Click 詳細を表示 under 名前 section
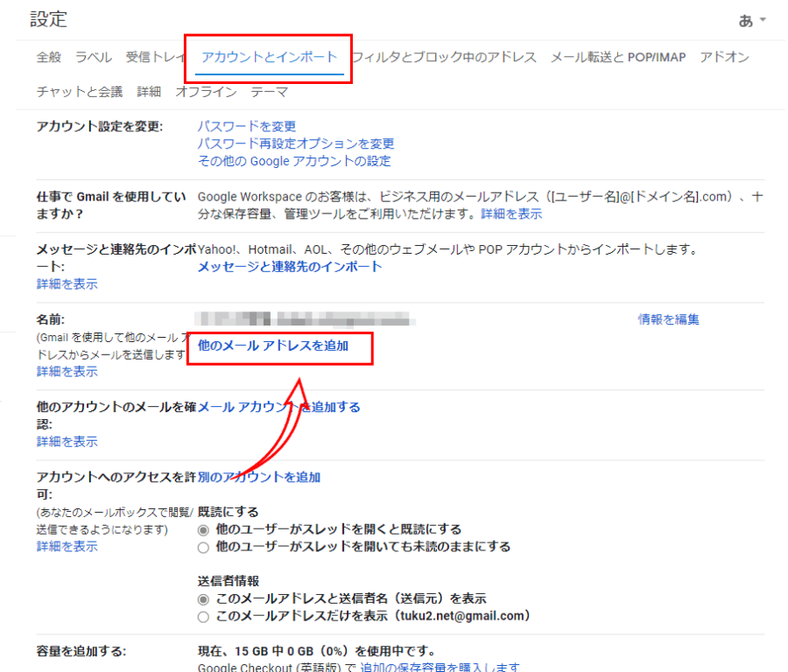 coord(67,372)
